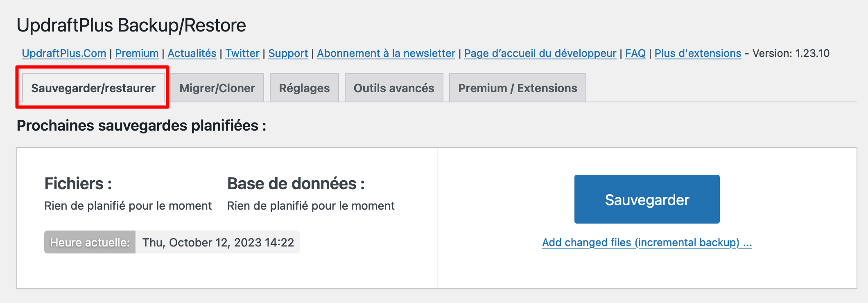Image resolution: width=868 pixels, height=303 pixels.
Task: Open the Actualités link
Action: pyautogui.click(x=192, y=54)
